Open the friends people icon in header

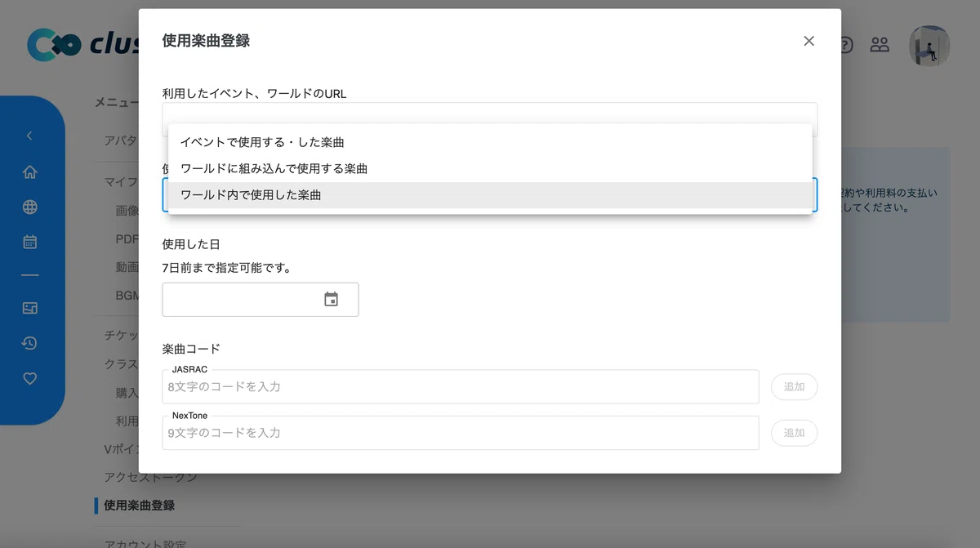click(880, 45)
